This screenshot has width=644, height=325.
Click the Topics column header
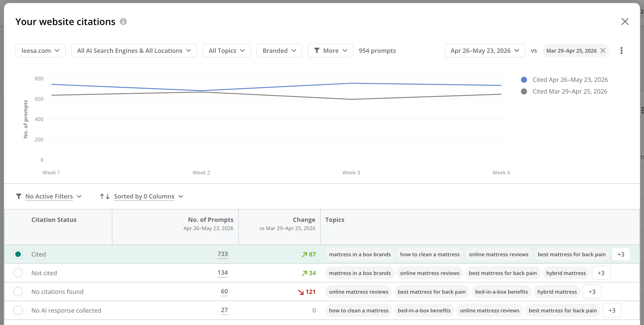pos(335,220)
